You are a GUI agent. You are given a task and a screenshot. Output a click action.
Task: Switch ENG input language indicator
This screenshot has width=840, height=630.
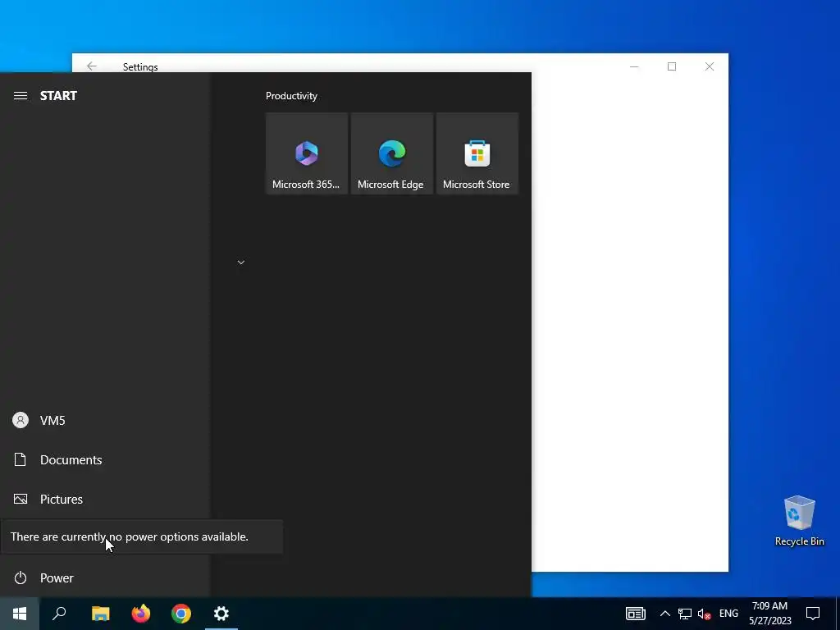pyautogui.click(x=728, y=614)
